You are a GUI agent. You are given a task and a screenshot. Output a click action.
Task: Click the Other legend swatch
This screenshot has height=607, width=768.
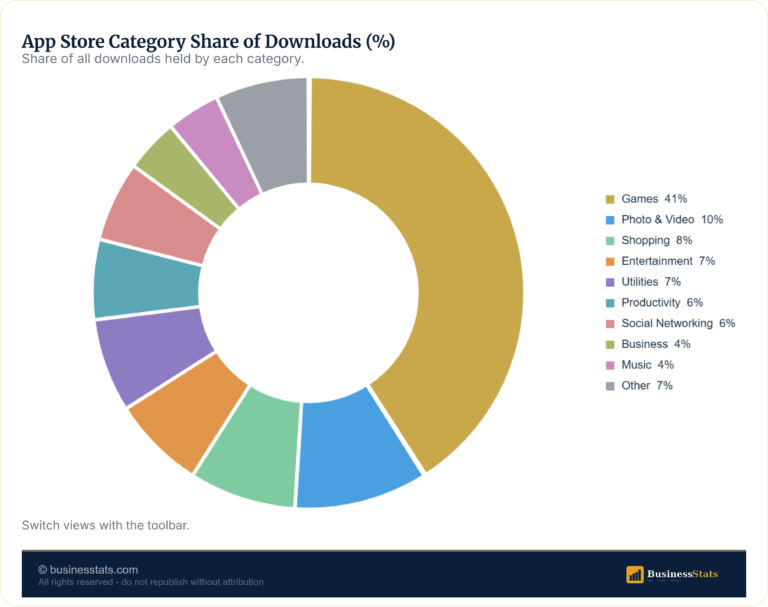click(x=610, y=386)
